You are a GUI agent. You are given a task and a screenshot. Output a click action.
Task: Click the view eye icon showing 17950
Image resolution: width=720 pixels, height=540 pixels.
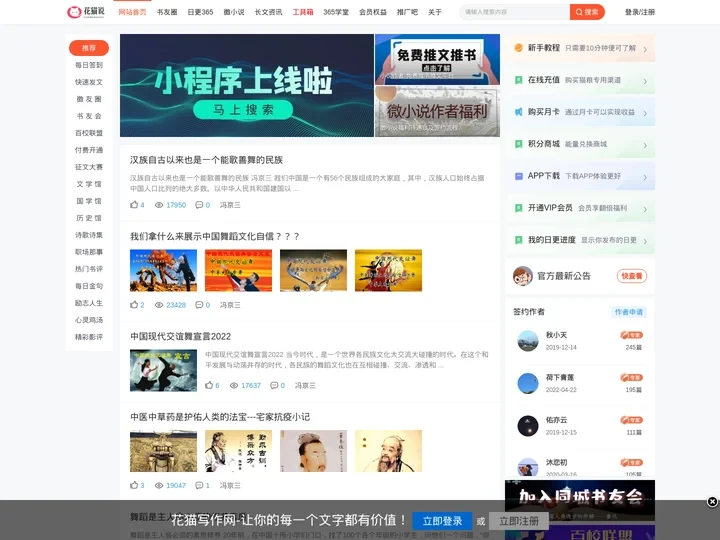[x=159, y=205]
